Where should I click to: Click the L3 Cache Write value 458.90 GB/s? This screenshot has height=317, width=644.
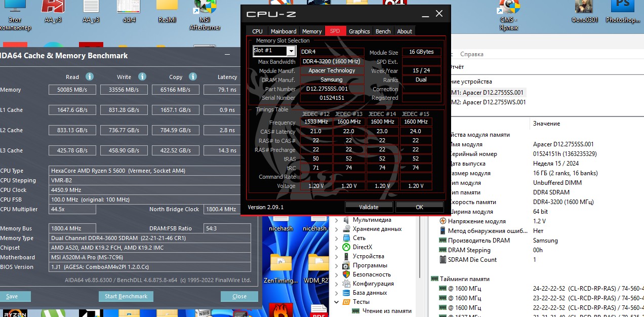[124, 150]
